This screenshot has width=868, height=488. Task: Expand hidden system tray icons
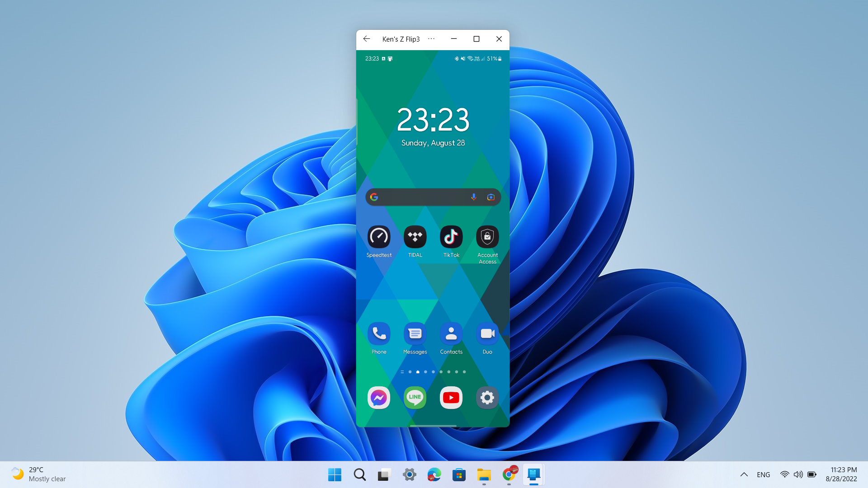click(744, 474)
